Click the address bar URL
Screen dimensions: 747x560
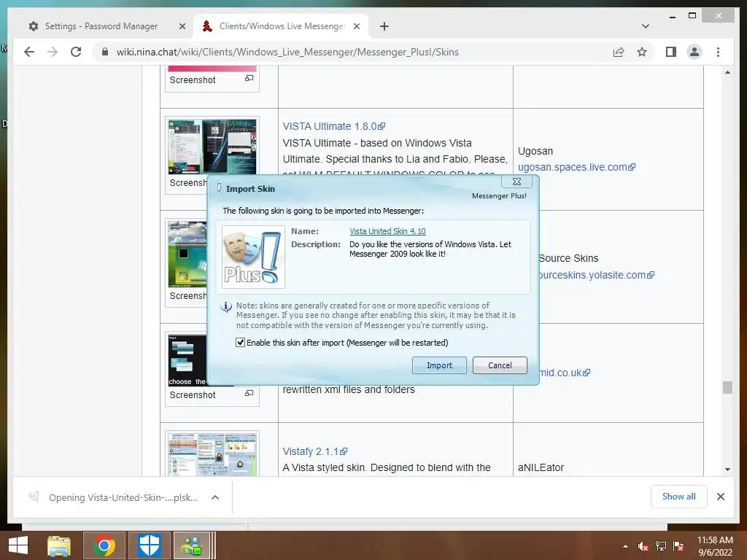pyautogui.click(x=287, y=52)
